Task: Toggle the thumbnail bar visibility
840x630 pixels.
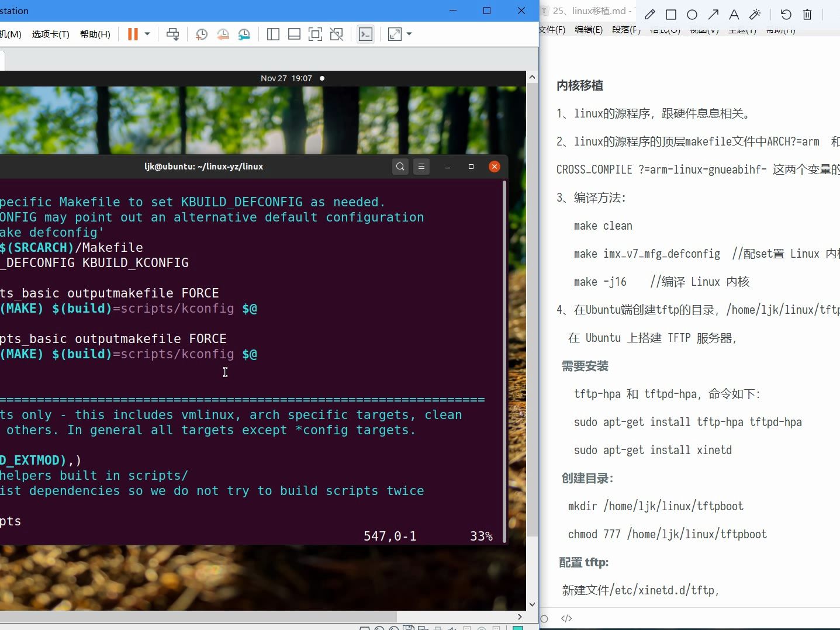Action: click(294, 34)
